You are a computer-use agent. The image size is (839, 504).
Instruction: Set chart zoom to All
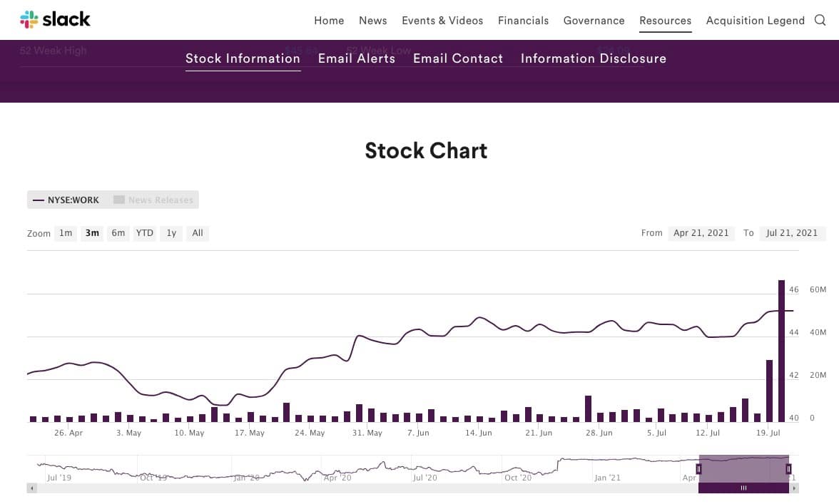tap(198, 233)
